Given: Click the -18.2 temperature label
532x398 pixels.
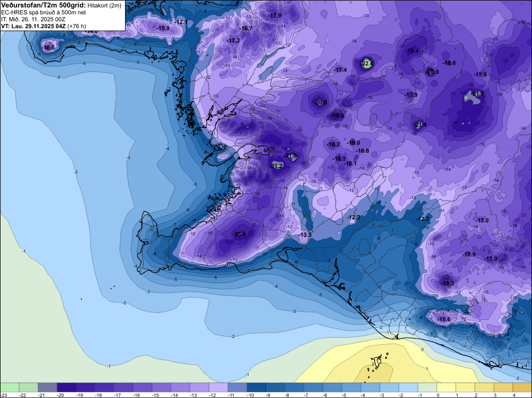Looking at the screenshot, I should point(333,145).
